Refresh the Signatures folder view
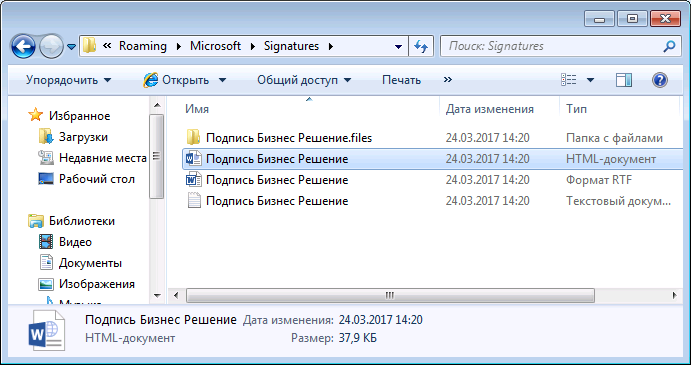This screenshot has height=365, width=691. 421,46
